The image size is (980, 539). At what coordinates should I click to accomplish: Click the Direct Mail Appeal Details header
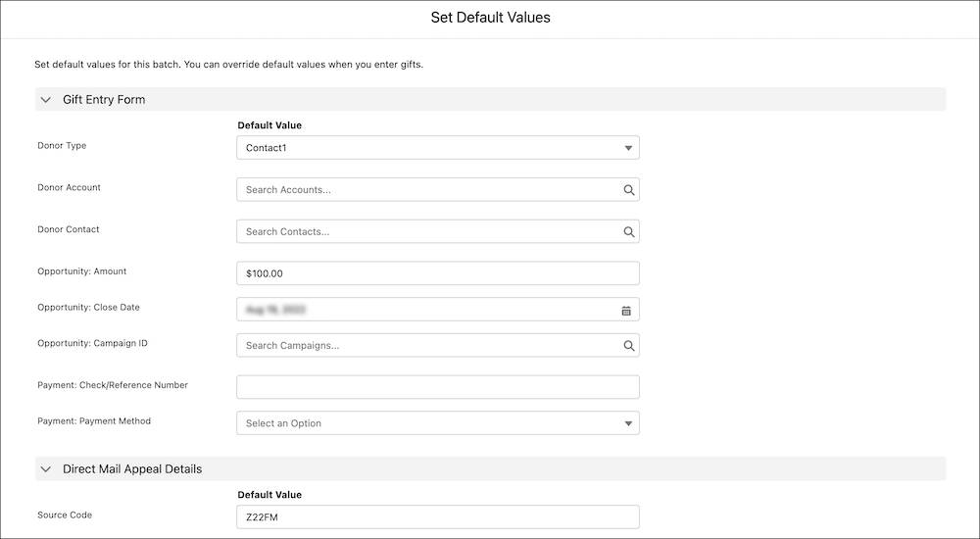132,469
